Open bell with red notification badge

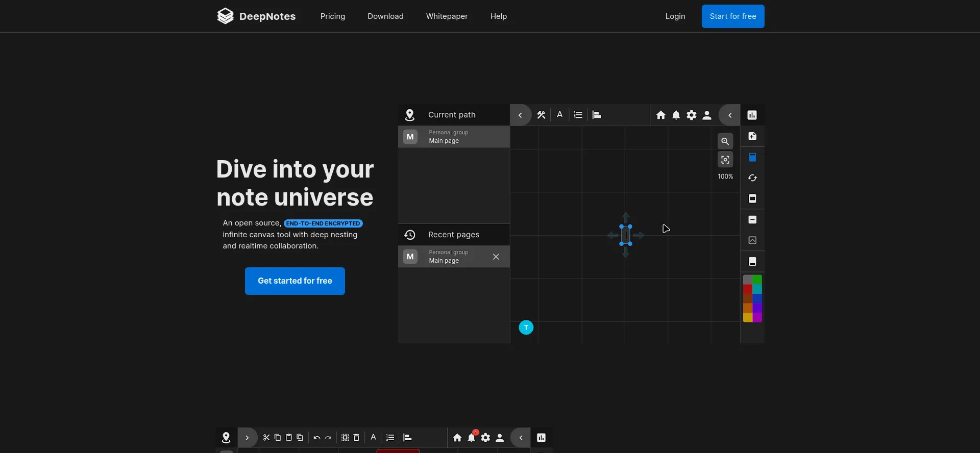[472, 437]
